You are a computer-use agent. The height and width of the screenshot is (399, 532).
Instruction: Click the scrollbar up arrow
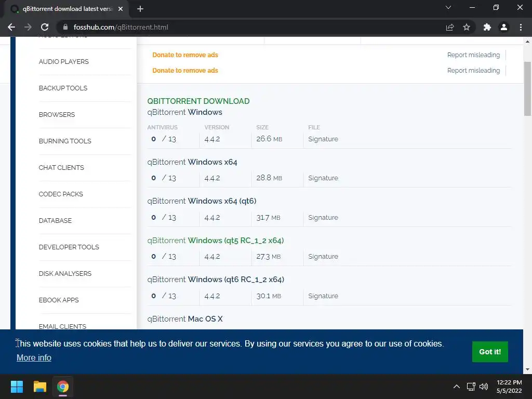(x=527, y=42)
